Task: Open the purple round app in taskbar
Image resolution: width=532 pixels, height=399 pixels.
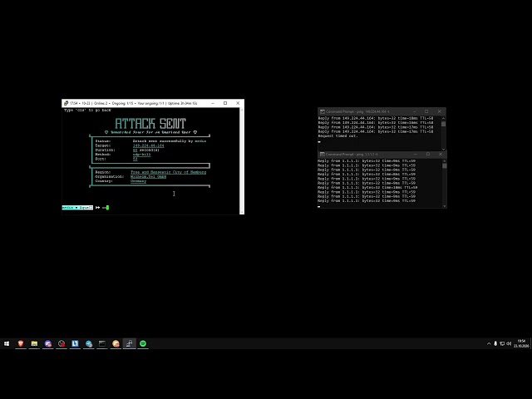Action: 48,343
